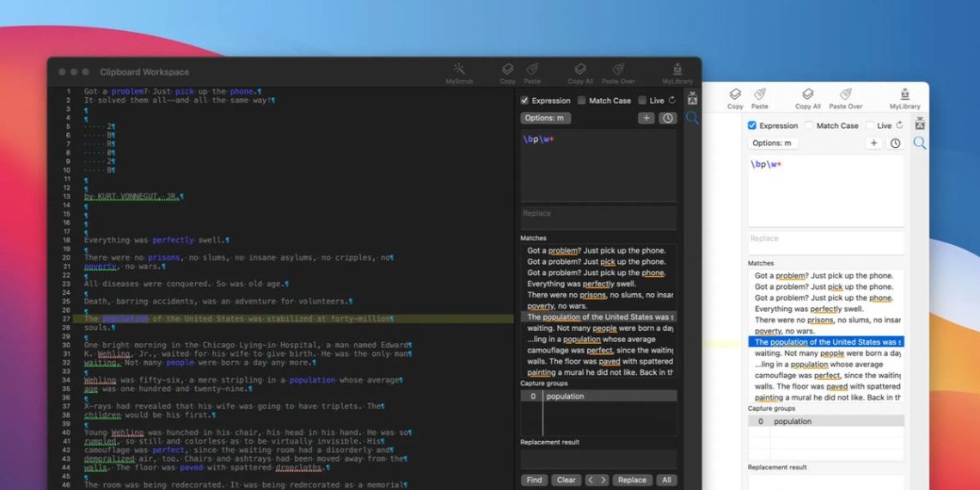Open the 'Options: m' dropdown in light panel

pyautogui.click(x=772, y=143)
